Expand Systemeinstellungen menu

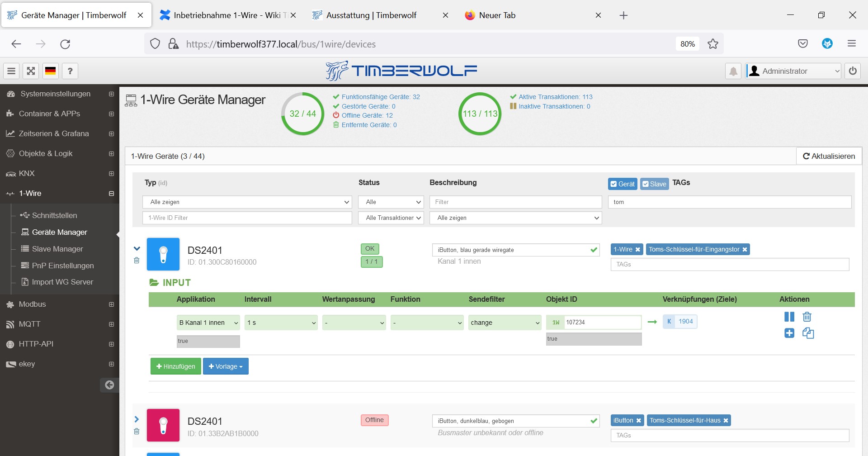(60, 94)
